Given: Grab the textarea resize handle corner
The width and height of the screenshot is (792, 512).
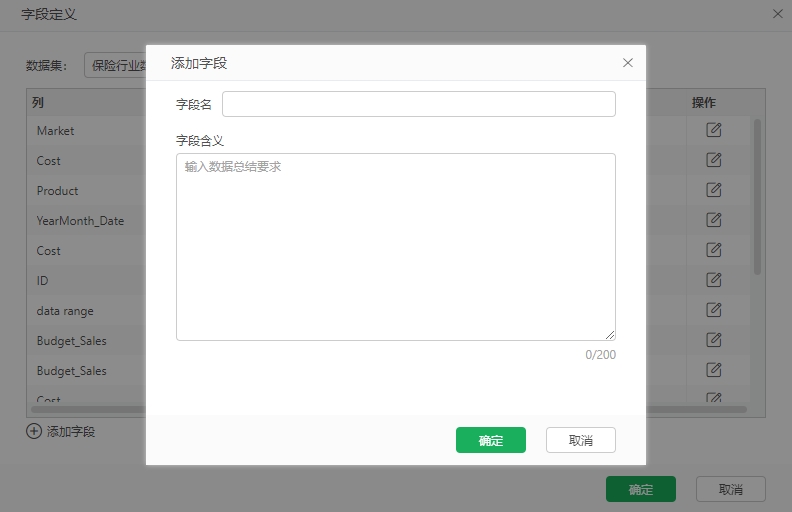Looking at the screenshot, I should click(x=610, y=335).
